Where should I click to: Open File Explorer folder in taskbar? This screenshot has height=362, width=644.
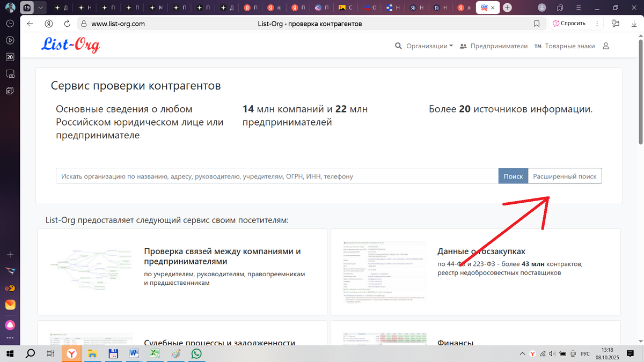point(92,353)
